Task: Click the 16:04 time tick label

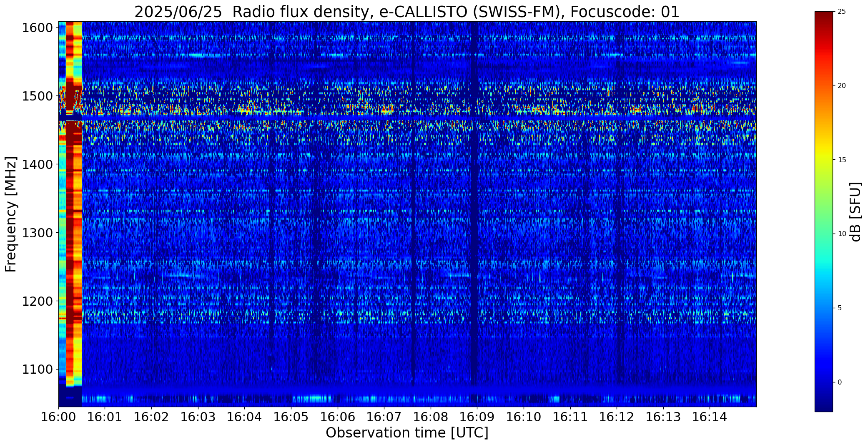Action: click(x=245, y=417)
